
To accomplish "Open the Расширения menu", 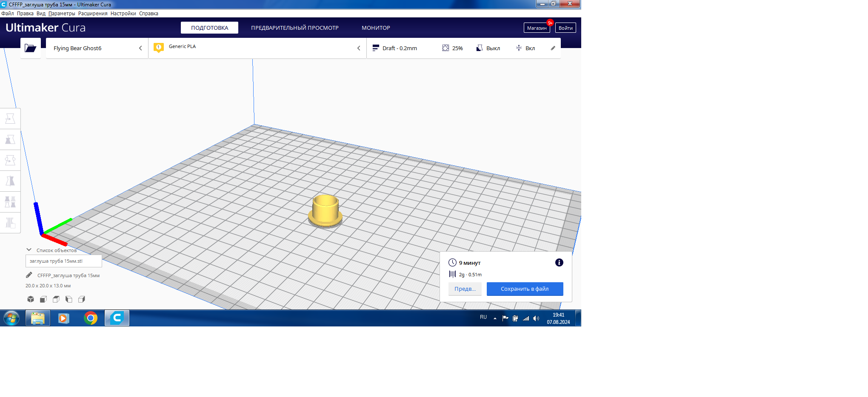I will (x=93, y=14).
